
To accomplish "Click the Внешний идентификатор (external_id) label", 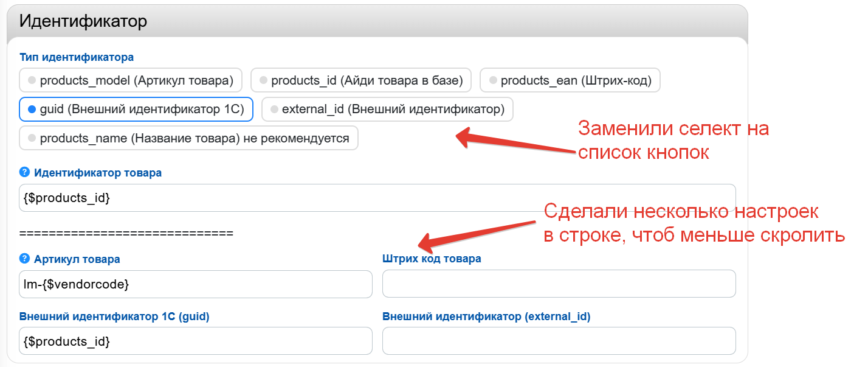I will coord(486,316).
